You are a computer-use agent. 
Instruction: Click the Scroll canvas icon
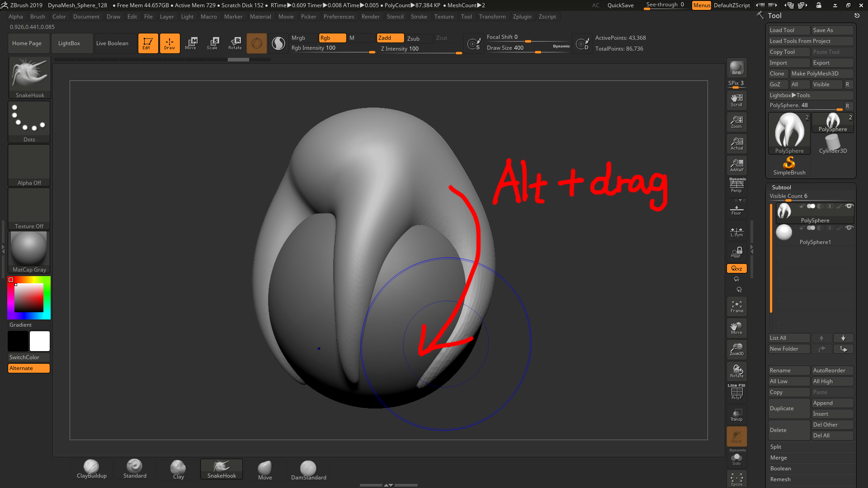736,100
